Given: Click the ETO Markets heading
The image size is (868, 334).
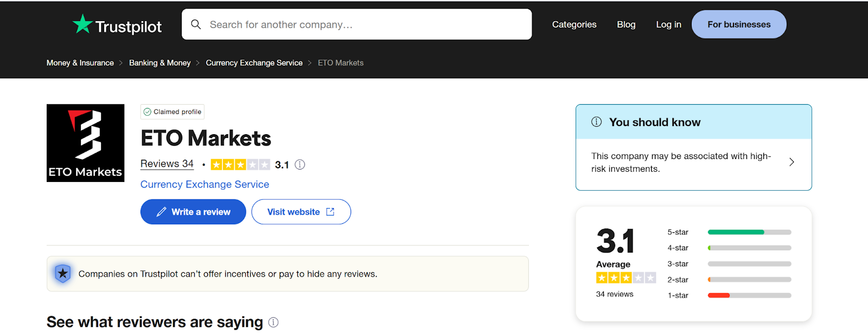Looking at the screenshot, I should [x=206, y=138].
